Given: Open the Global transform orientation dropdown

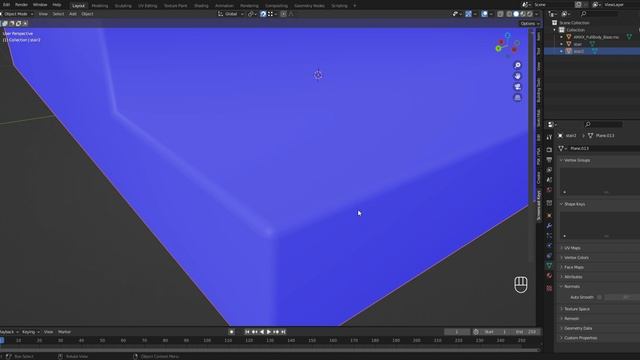Looking at the screenshot, I should click(x=231, y=14).
